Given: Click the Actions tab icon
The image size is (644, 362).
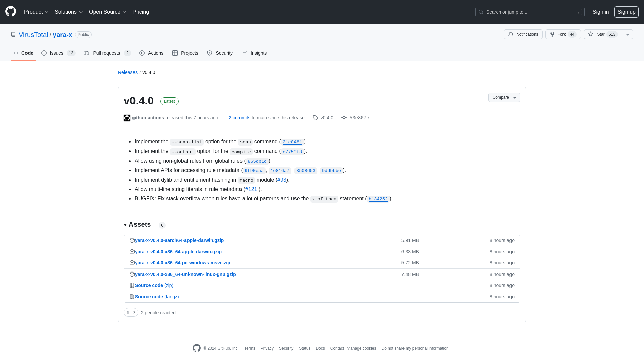Looking at the screenshot, I should 142,53.
